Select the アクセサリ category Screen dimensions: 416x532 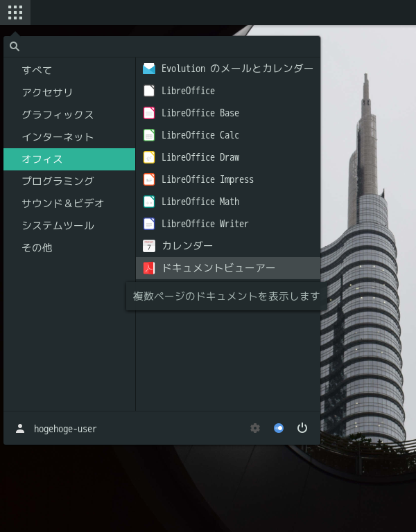(x=69, y=93)
